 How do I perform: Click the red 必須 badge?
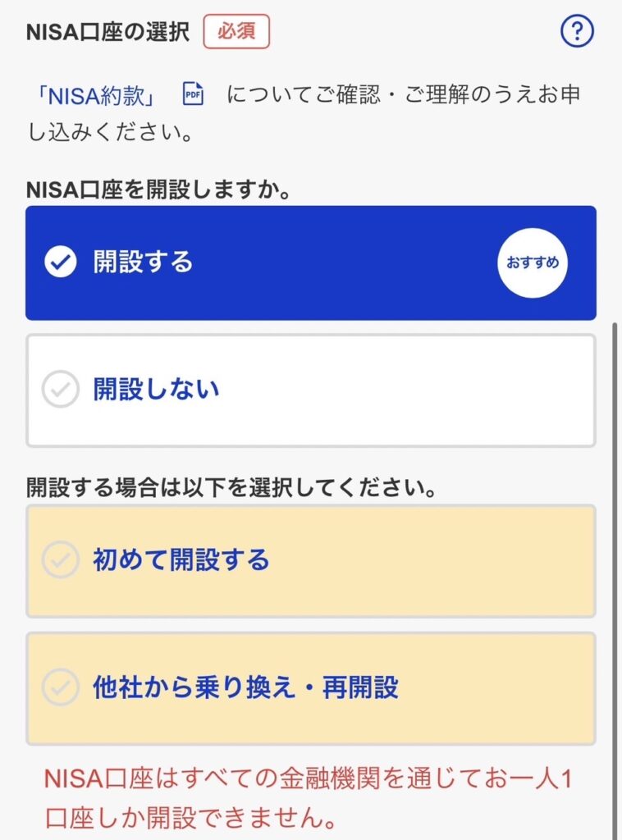(237, 32)
